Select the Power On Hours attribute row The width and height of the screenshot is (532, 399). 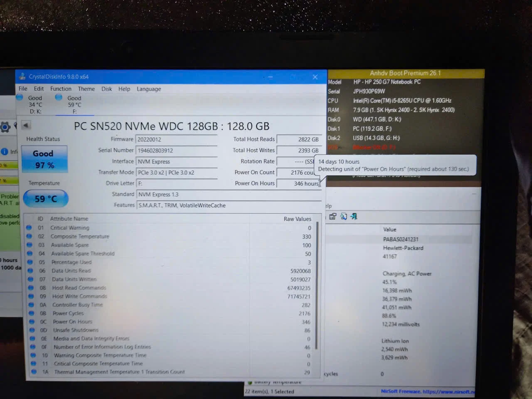pos(170,322)
